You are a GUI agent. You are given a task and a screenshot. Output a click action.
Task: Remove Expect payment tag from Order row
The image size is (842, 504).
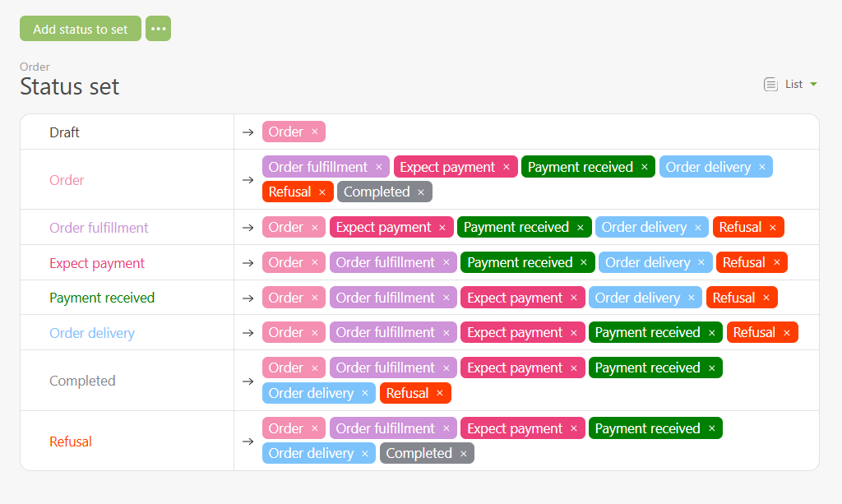pyautogui.click(x=507, y=167)
